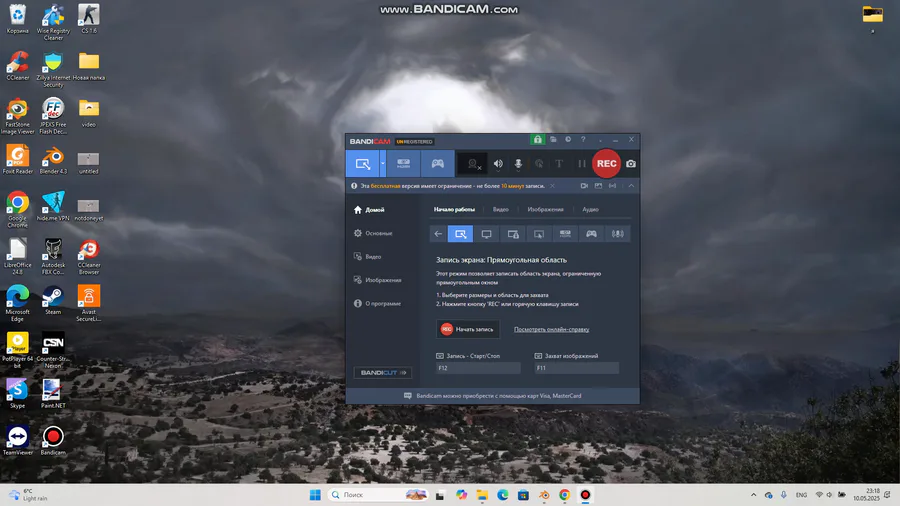This screenshot has height=506, width=900.
Task: Select the audio-only recording mode icon
Action: [x=618, y=234]
